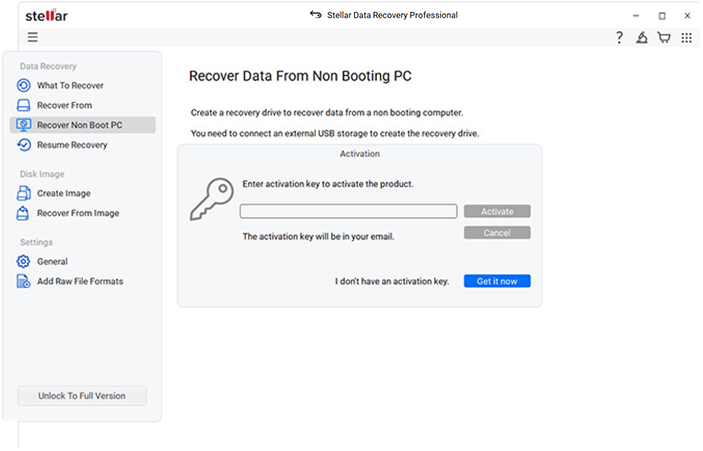The width and height of the screenshot is (703, 451).
Task: Open the help question mark icon
Action: point(620,38)
